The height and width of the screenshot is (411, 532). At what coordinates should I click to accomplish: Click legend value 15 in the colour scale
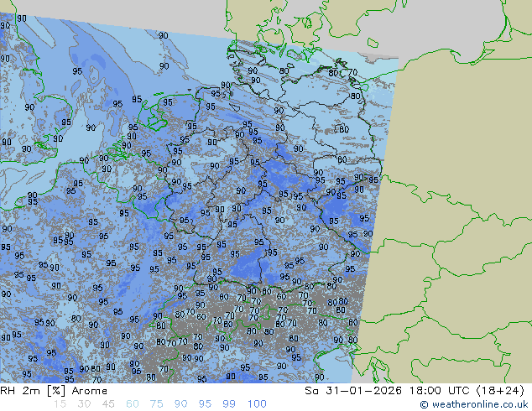[x=60, y=404]
